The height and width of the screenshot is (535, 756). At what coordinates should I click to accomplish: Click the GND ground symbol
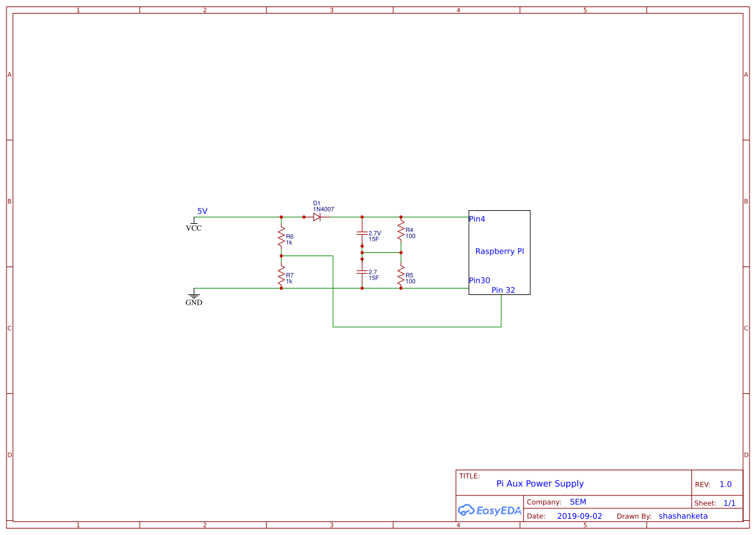194,295
